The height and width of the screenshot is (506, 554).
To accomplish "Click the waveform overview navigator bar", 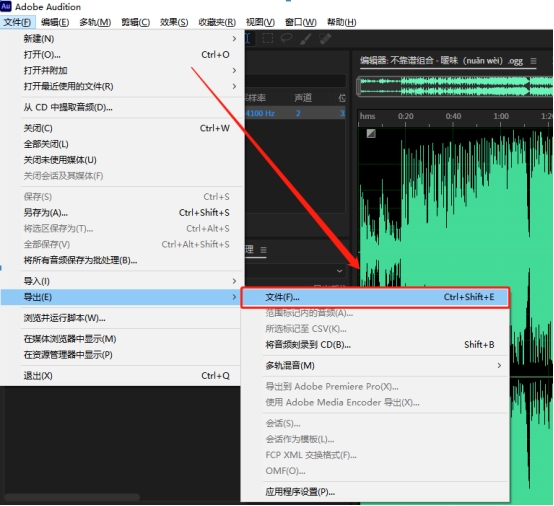I will 455,86.
